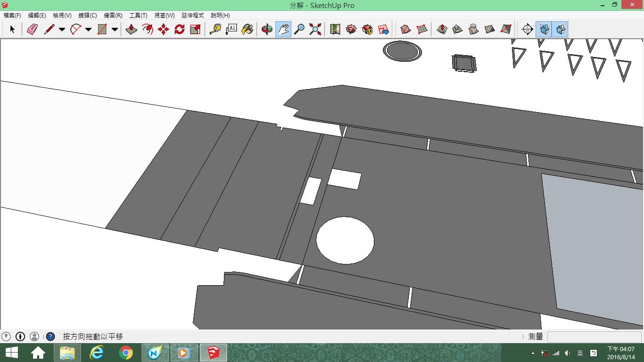Toggle the solar north compass icon
This screenshot has height=362, width=644.
tap(528, 29)
